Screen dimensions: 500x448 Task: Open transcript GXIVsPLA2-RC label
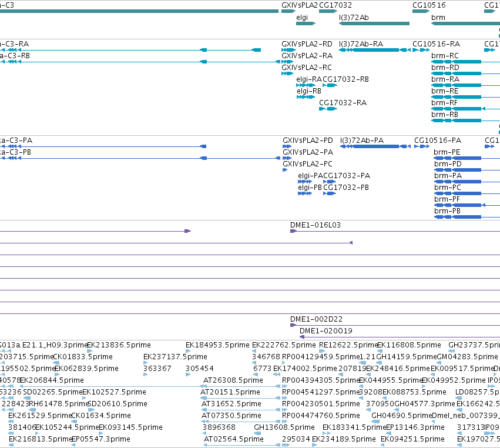307,68
